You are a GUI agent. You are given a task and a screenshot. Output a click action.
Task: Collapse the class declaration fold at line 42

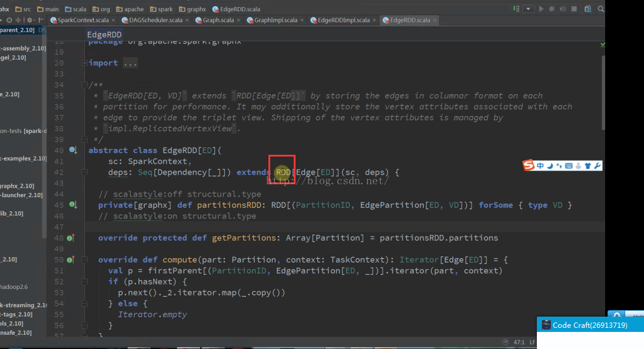84,172
